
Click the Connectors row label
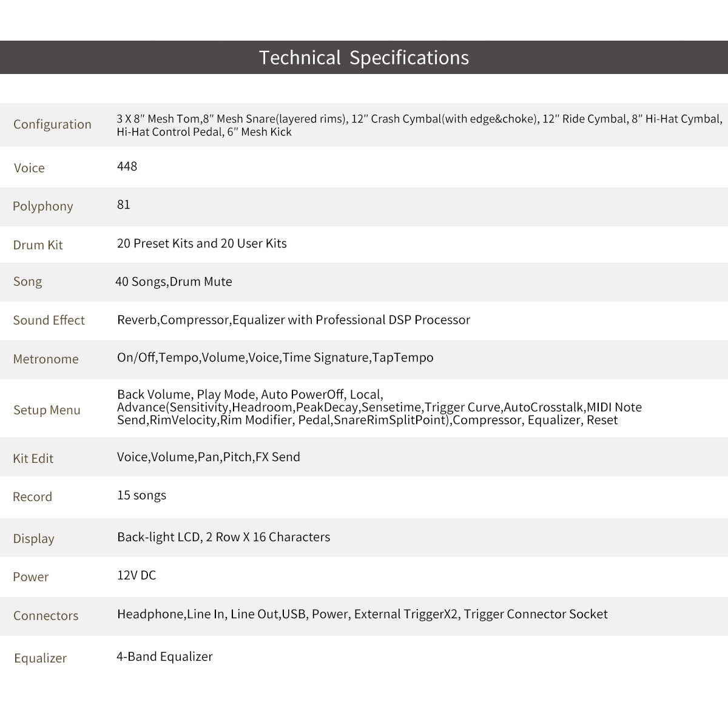pyautogui.click(x=45, y=616)
